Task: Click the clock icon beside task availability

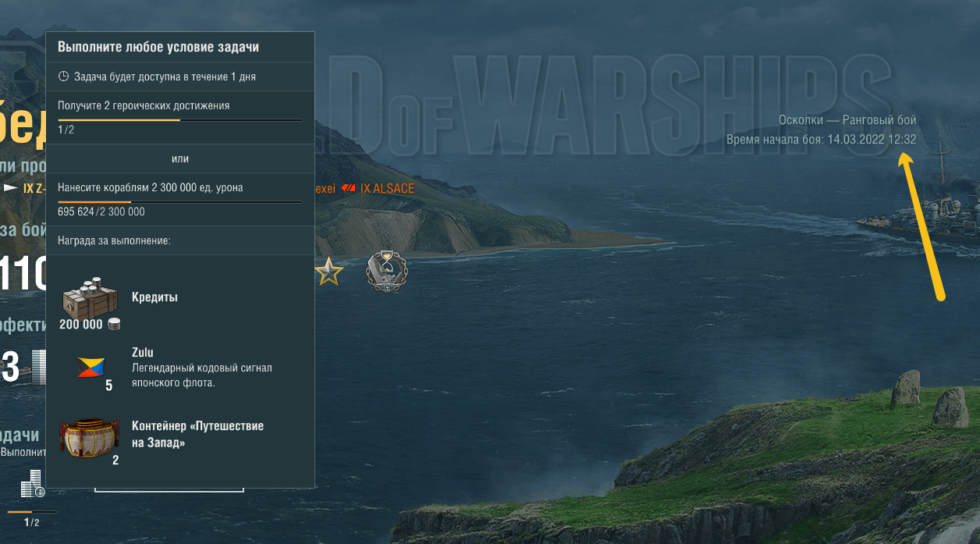Action: pos(64,76)
